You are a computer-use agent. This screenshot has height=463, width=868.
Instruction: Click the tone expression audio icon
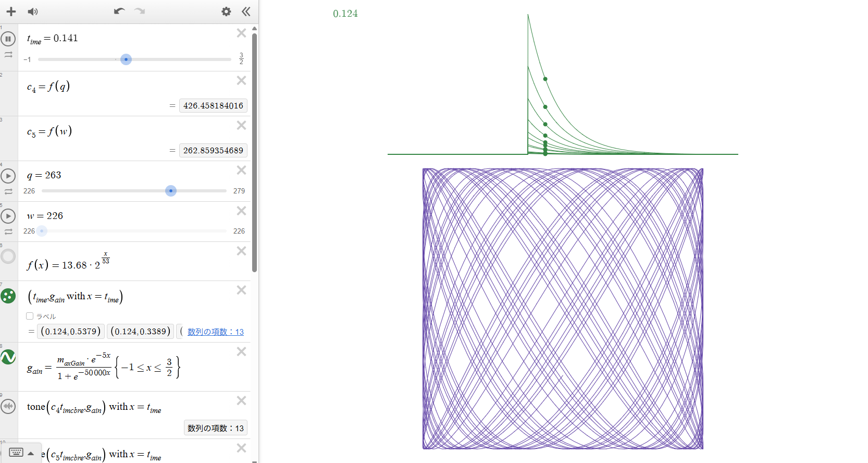pos(8,406)
